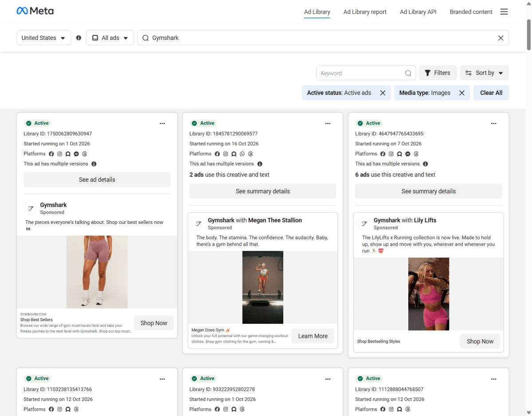The image size is (532, 416).
Task: Click Active badge on ad 1750062809630947
Action: click(38, 123)
